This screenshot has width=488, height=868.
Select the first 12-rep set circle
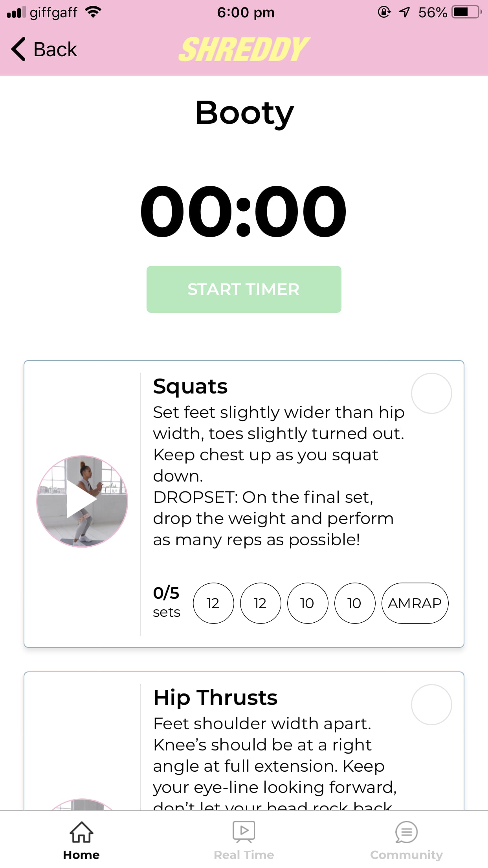(213, 603)
